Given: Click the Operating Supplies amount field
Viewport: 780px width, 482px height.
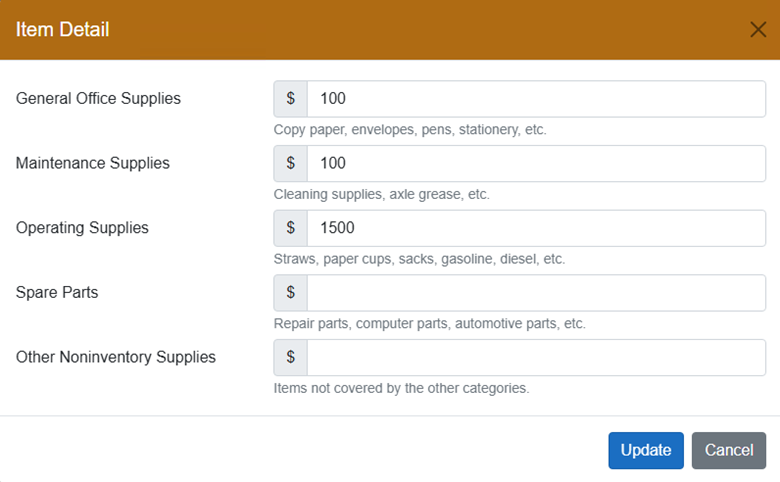Looking at the screenshot, I should 535,228.
